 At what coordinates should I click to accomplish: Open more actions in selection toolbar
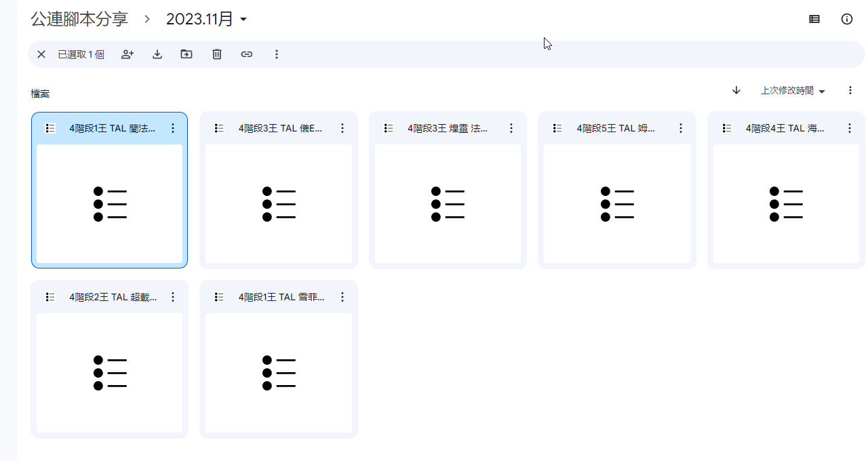277,54
